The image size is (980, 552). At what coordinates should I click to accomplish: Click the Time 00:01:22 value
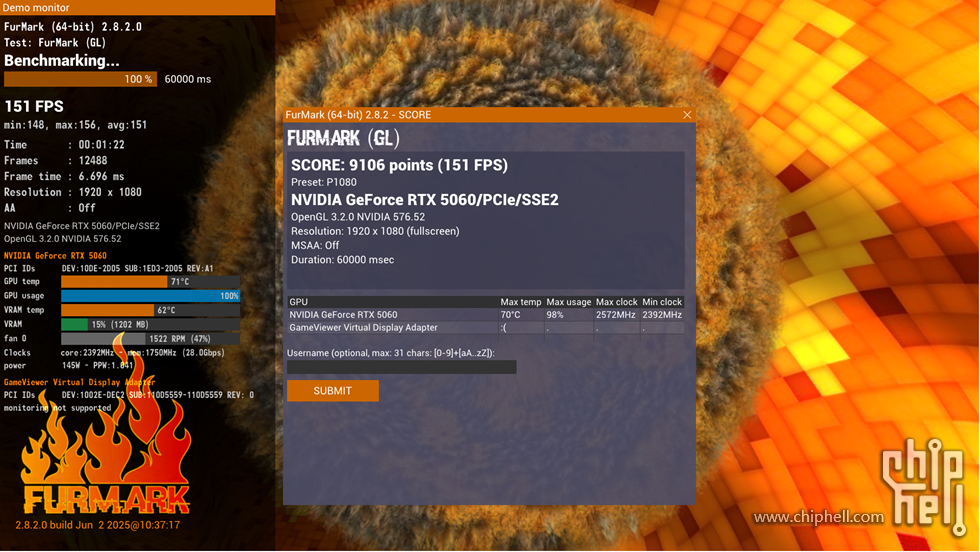pyautogui.click(x=101, y=145)
